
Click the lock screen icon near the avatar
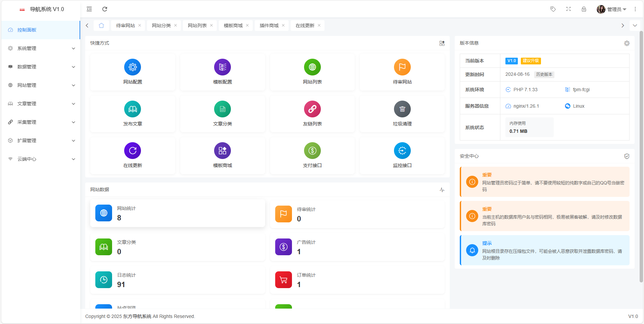tap(584, 9)
